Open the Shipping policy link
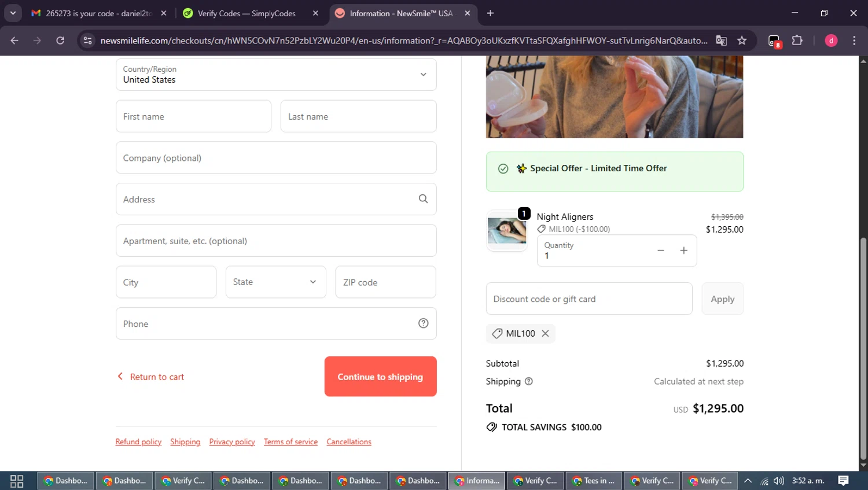 (x=185, y=441)
